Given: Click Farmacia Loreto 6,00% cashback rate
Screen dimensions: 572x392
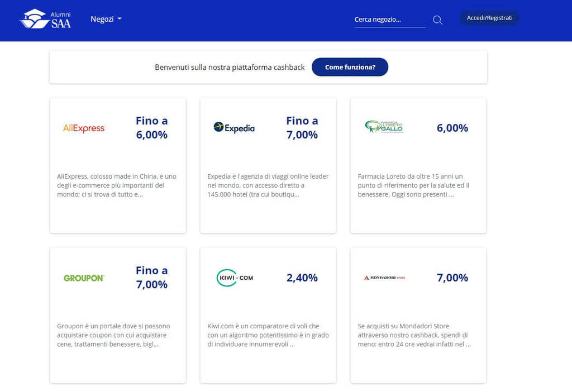Looking at the screenshot, I should pos(452,128).
